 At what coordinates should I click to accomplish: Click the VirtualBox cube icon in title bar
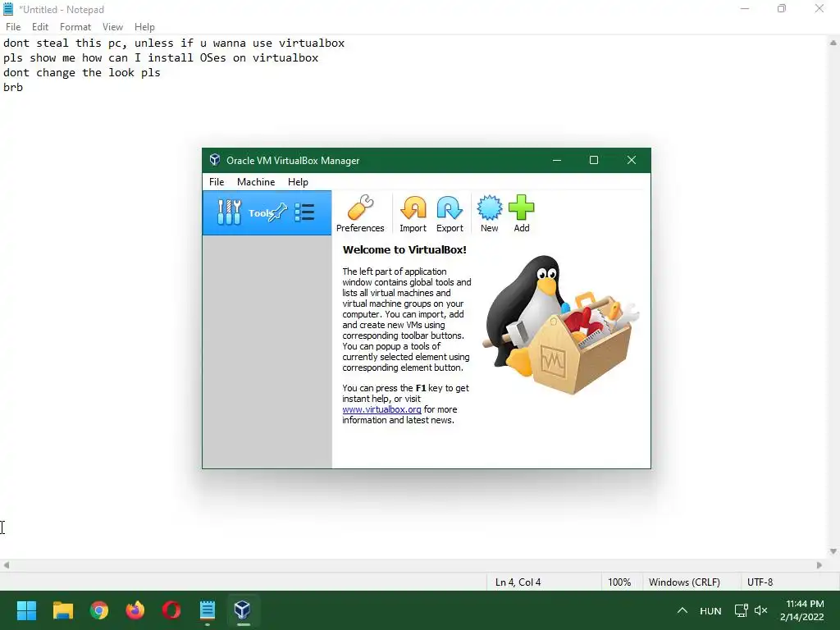coord(215,160)
